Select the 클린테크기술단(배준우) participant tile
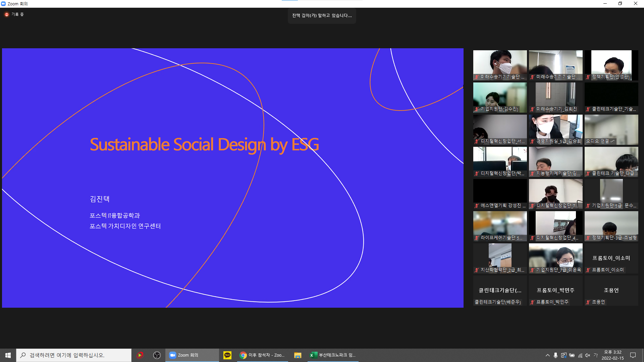Viewport: 644px width, 362px height. [x=500, y=291]
